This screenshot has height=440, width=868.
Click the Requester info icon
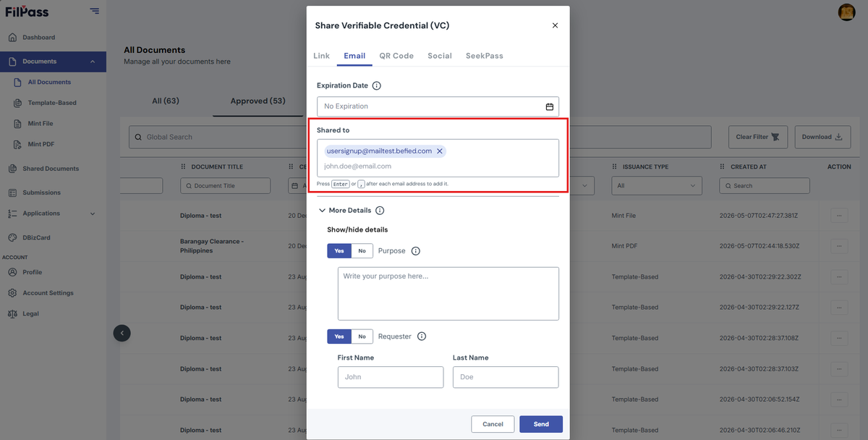click(422, 337)
